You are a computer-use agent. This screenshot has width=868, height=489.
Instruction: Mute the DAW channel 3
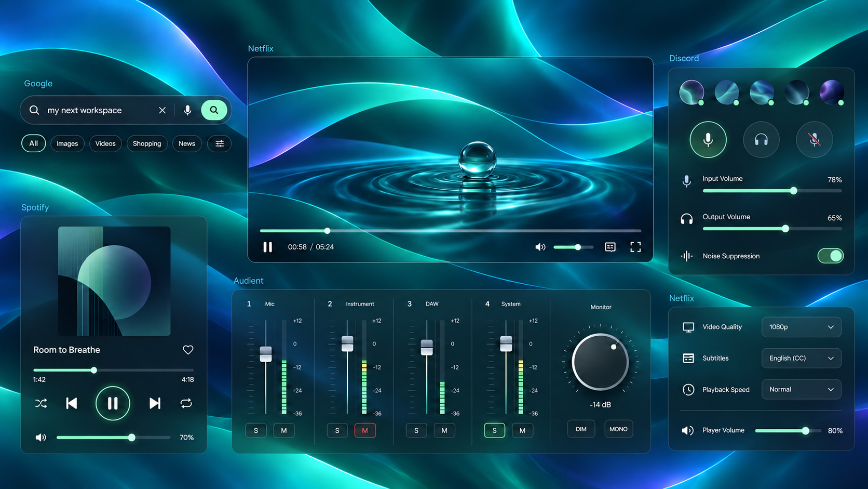coord(444,430)
